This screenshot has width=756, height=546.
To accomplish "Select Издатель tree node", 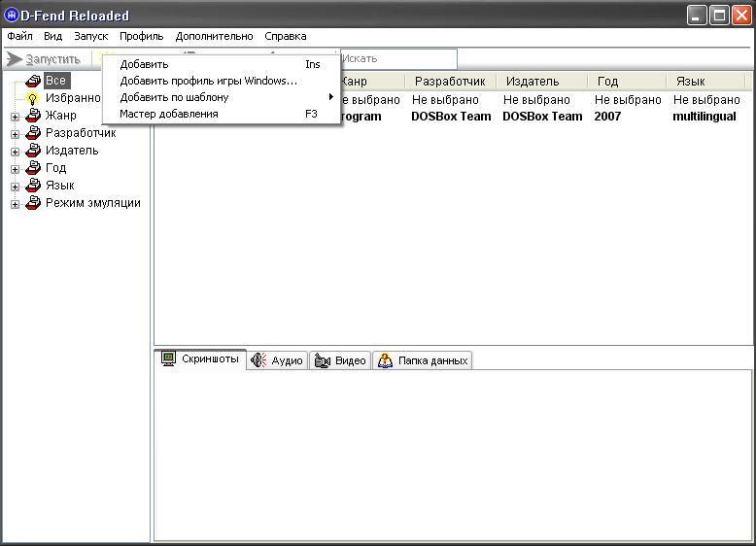I will [72, 151].
